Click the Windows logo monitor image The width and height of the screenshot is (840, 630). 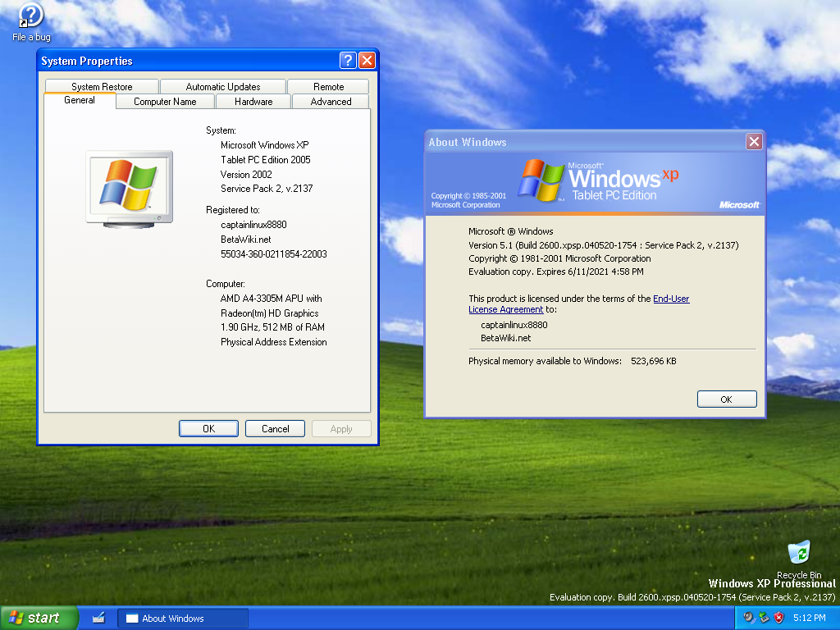tap(130, 188)
